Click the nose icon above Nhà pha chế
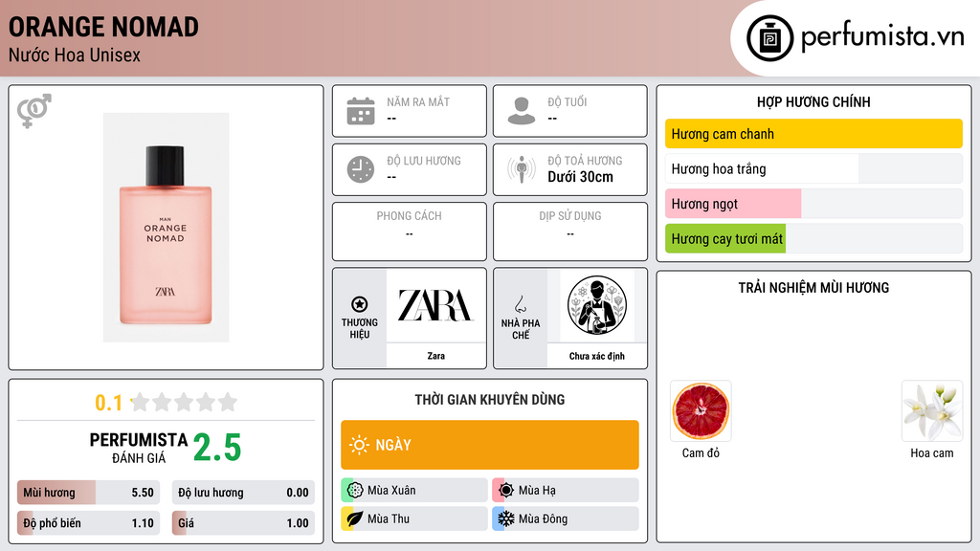 pos(520,304)
